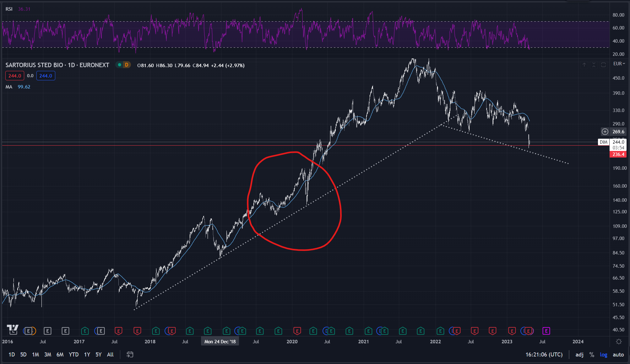Click red earnings marker above Jul 2022
This screenshot has width=630, height=364.
pyautogui.click(x=475, y=331)
